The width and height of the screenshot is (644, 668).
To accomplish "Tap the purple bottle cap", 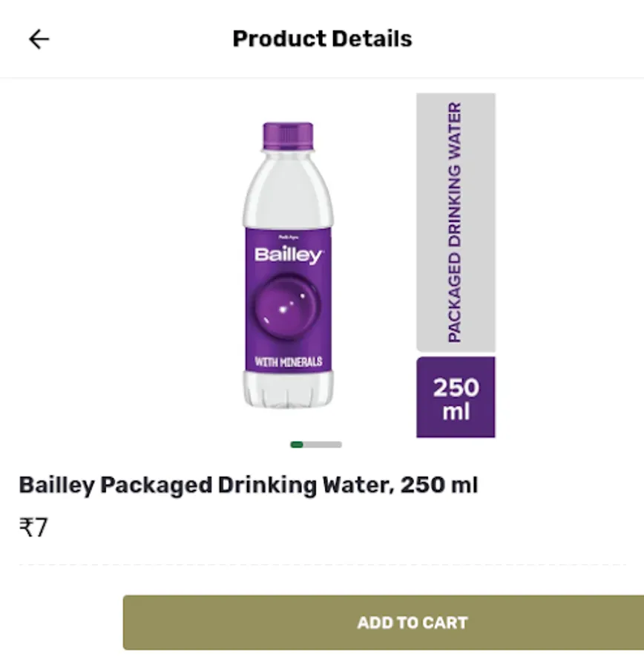I will click(288, 136).
